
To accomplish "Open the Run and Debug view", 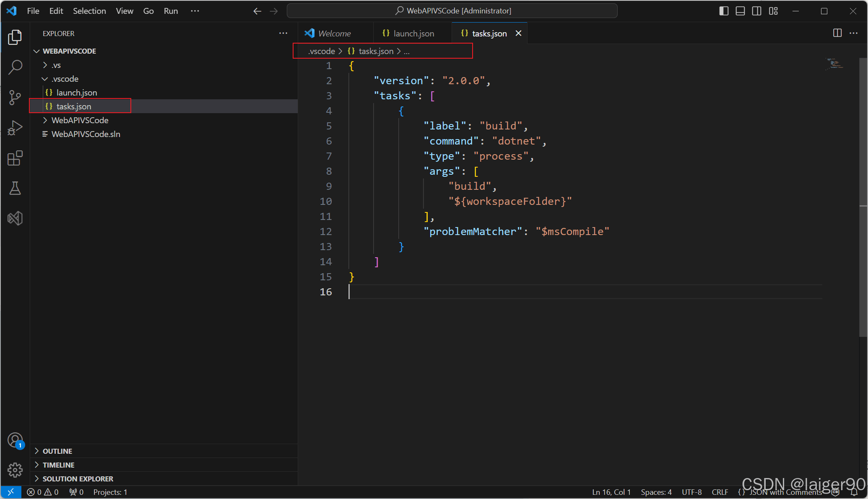I will point(15,128).
